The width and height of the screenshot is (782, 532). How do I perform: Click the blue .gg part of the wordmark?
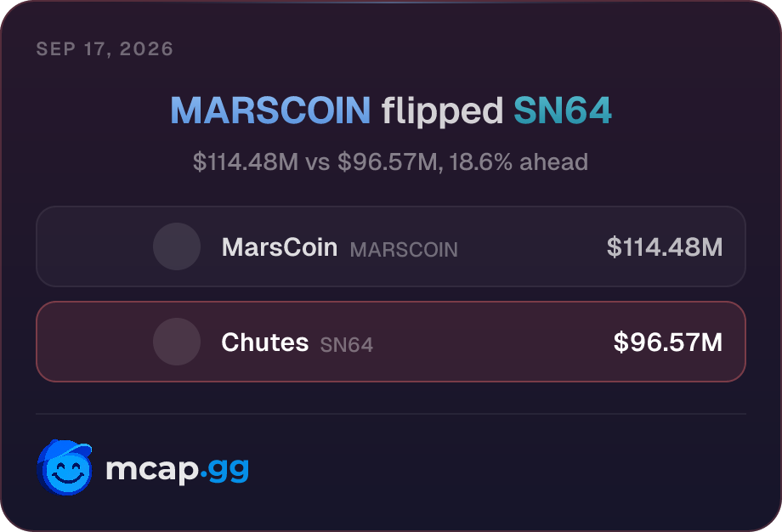tap(224, 471)
